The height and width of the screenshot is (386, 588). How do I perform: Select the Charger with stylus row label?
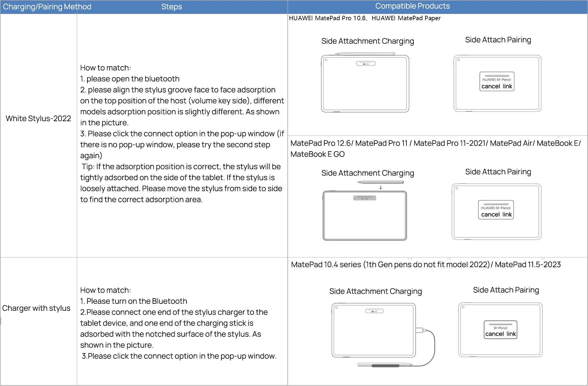(x=36, y=308)
